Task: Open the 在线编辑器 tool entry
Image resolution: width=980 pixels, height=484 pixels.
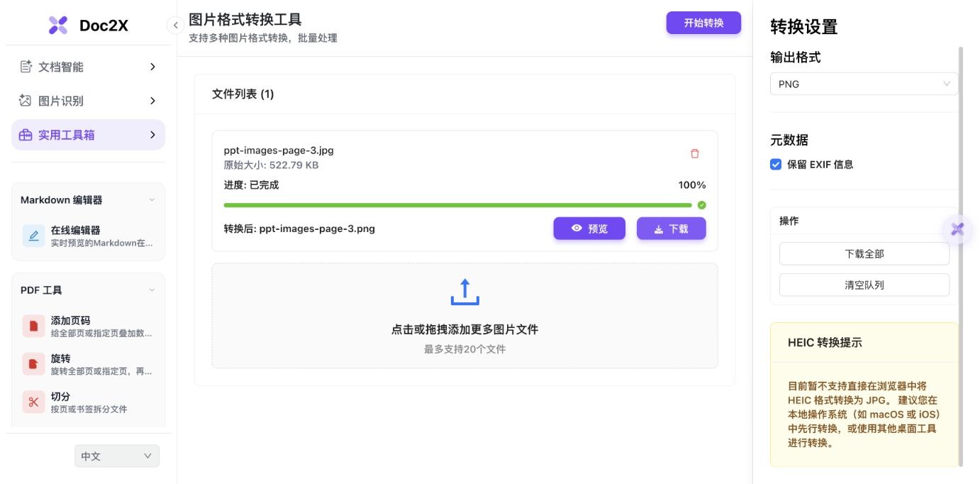Action: 88,236
